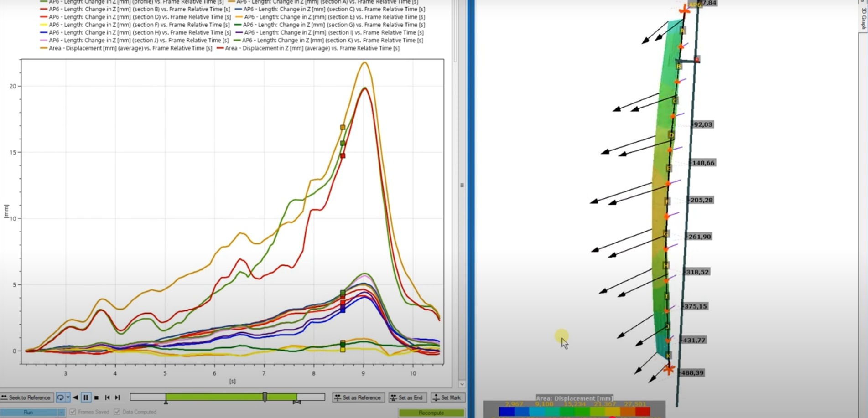Click the Set Mark button
The width and height of the screenshot is (868, 418).
pos(447,397)
